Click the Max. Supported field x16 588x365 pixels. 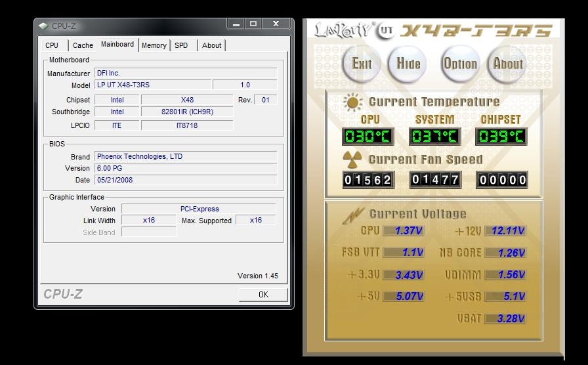(x=256, y=220)
